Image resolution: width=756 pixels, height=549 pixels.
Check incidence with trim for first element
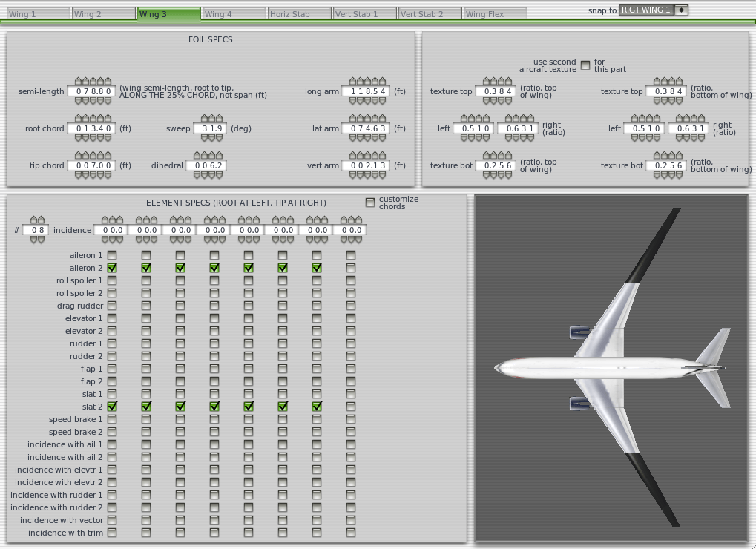[x=112, y=533]
